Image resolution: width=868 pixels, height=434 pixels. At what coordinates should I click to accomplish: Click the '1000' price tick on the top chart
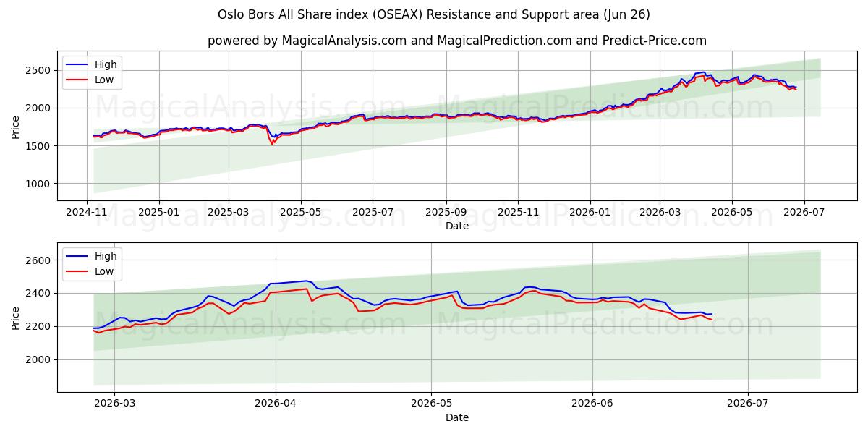[40, 184]
